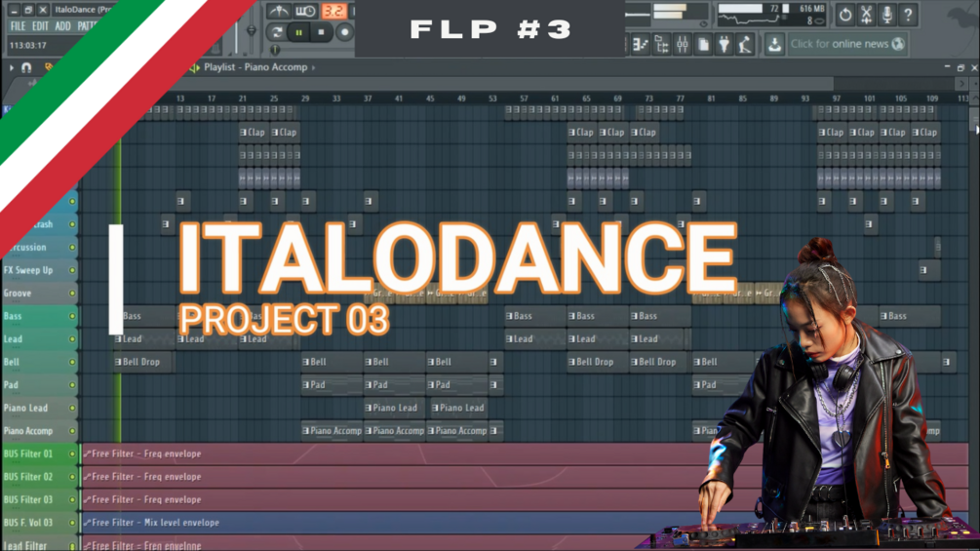The image size is (980, 551).
Task: Stop playback with the stop button
Action: [321, 32]
